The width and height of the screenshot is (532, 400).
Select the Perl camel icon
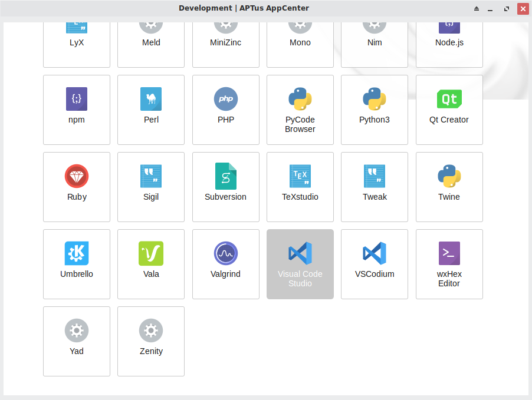151,99
